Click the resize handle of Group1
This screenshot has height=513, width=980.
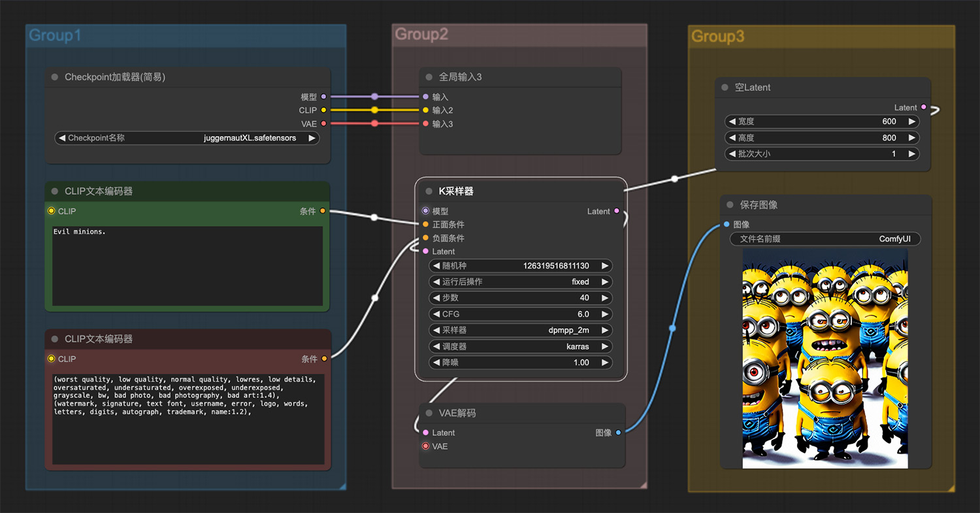click(342, 486)
